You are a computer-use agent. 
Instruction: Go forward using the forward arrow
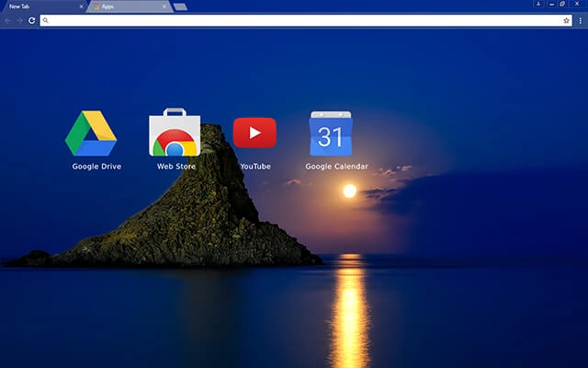tap(19, 20)
